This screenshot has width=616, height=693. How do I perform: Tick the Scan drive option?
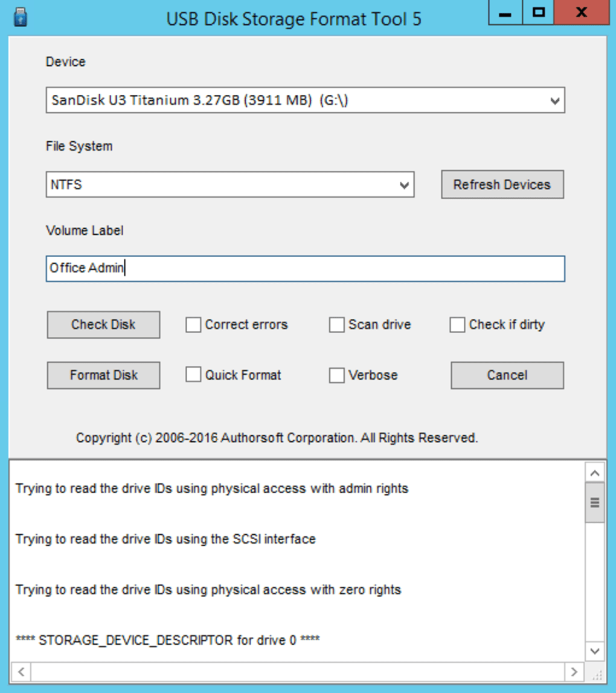(x=336, y=325)
